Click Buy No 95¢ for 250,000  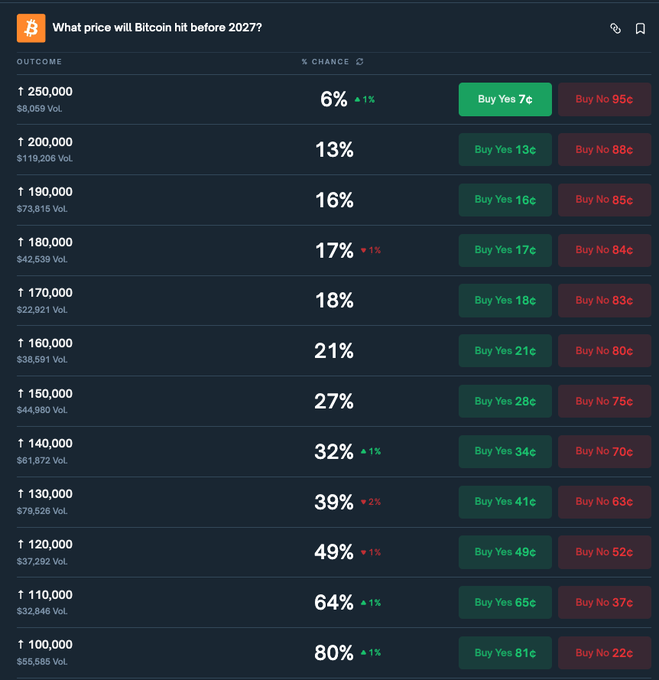tap(604, 99)
